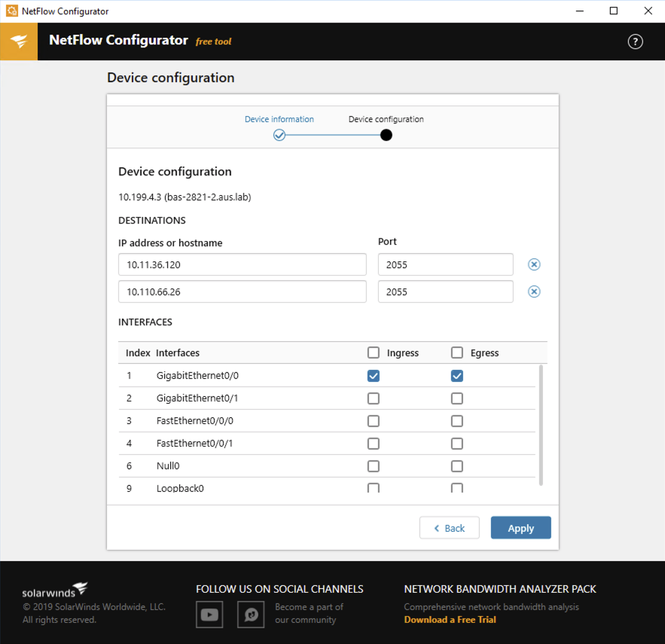The height and width of the screenshot is (644, 665).
Task: Remove destination 10.110.66.26 with X icon
Action: tap(534, 291)
